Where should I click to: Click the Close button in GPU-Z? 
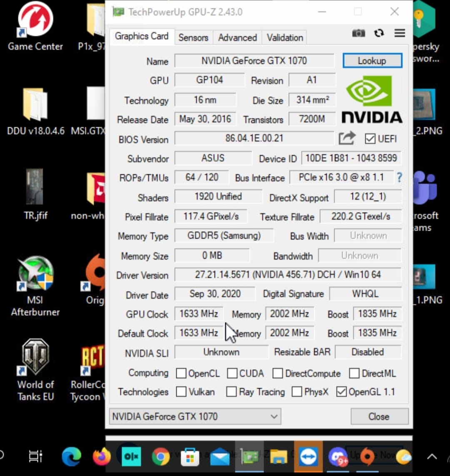[x=379, y=416]
